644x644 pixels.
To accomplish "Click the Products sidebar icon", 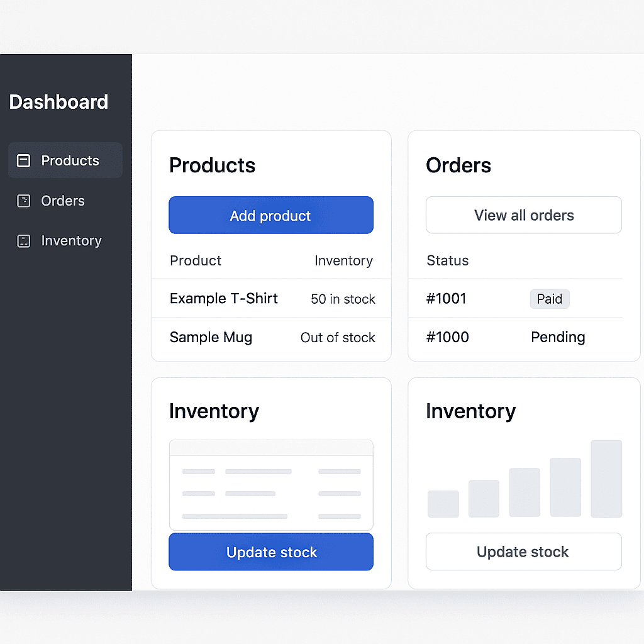I will click(23, 160).
